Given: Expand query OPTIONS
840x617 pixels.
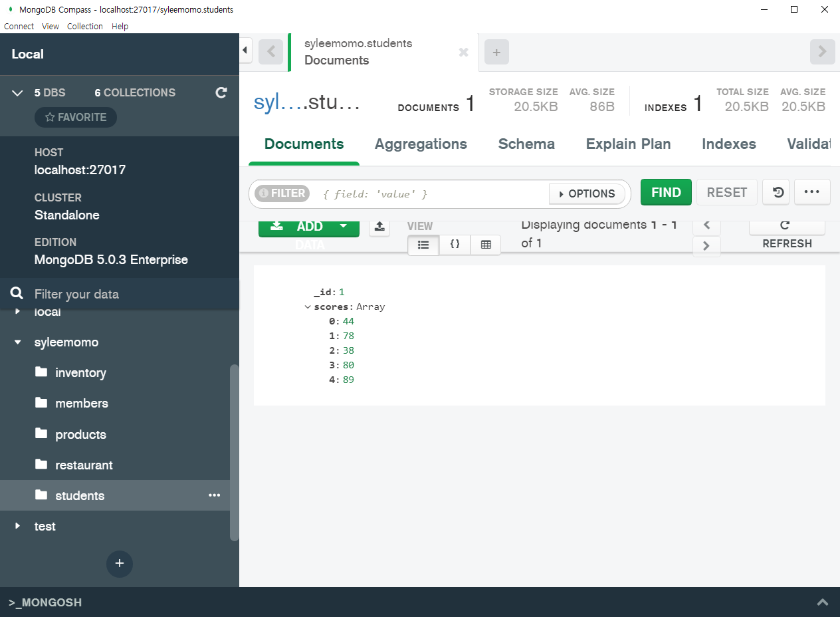Looking at the screenshot, I should pyautogui.click(x=587, y=193).
